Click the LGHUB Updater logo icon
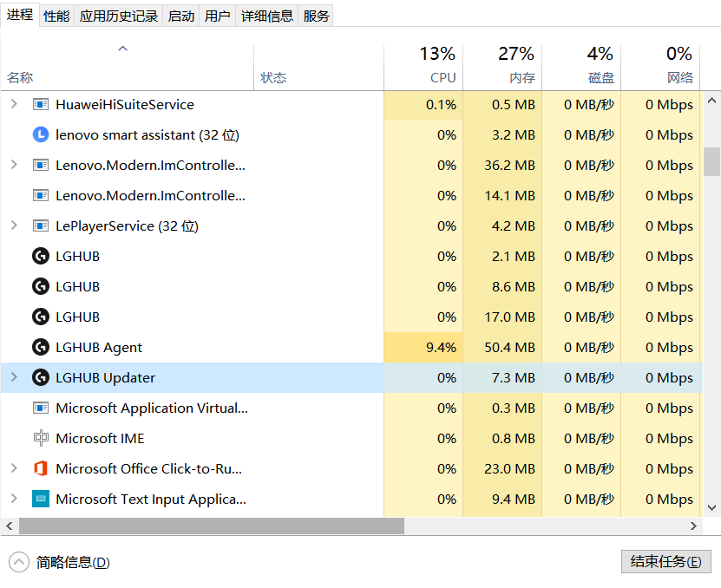Image resolution: width=721 pixels, height=588 pixels. click(41, 378)
